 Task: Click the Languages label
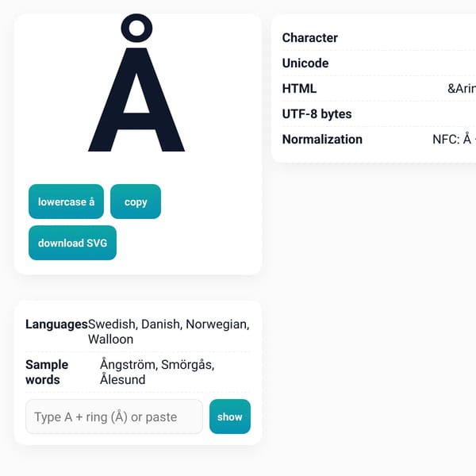point(56,324)
